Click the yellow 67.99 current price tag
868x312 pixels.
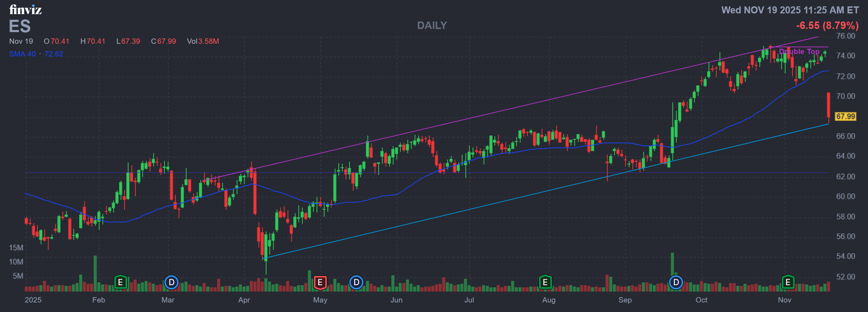point(845,116)
